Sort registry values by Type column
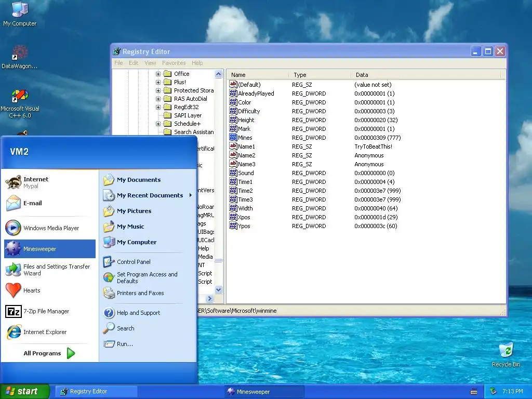 point(320,75)
